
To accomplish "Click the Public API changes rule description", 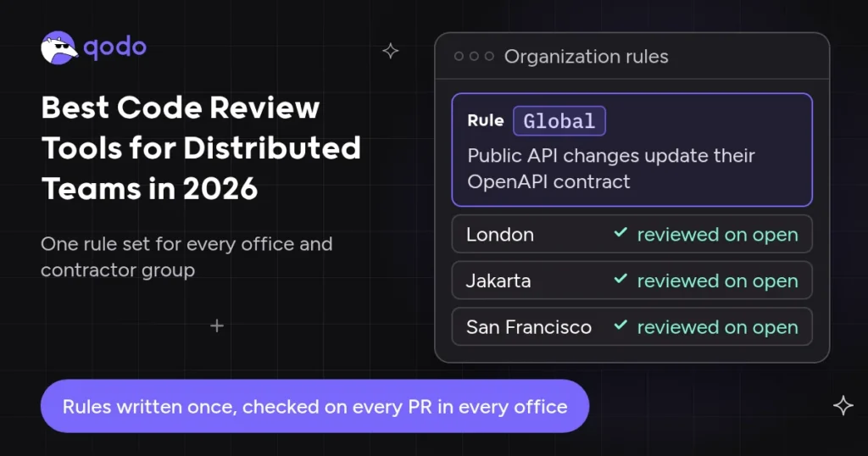I will 610,168.
